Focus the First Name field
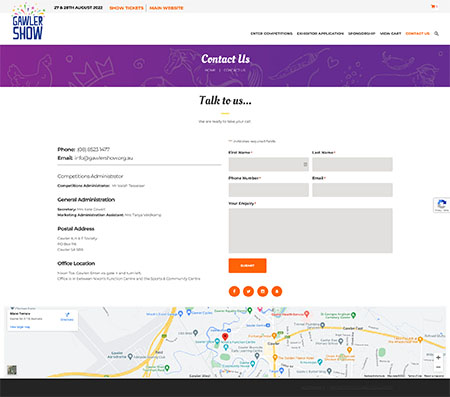The image size is (450, 397). [x=269, y=164]
